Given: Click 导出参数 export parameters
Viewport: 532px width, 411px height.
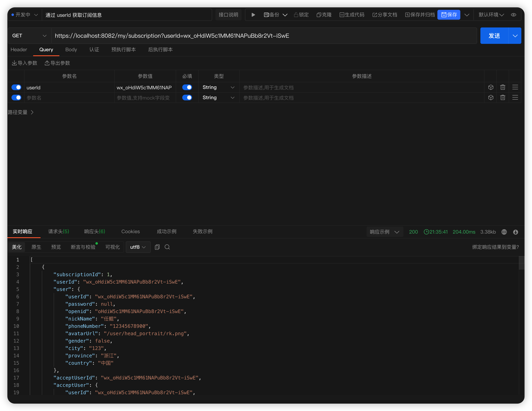Looking at the screenshot, I should point(57,63).
